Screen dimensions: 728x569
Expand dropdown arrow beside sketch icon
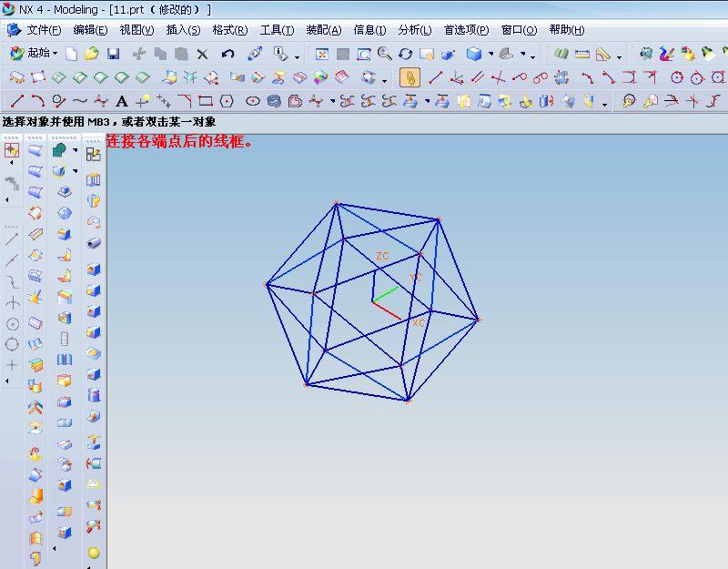pyautogui.click(x=75, y=150)
